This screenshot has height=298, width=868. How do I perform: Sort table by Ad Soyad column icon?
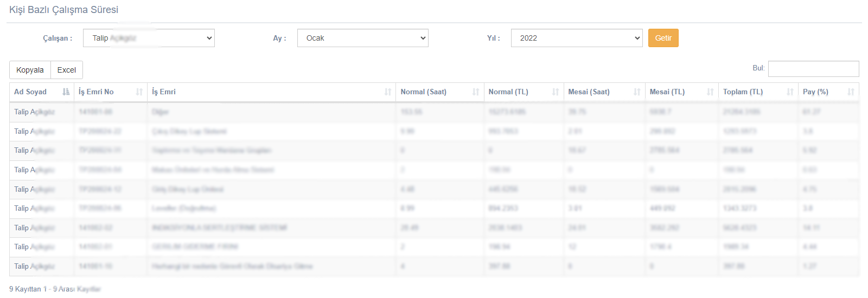click(66, 92)
